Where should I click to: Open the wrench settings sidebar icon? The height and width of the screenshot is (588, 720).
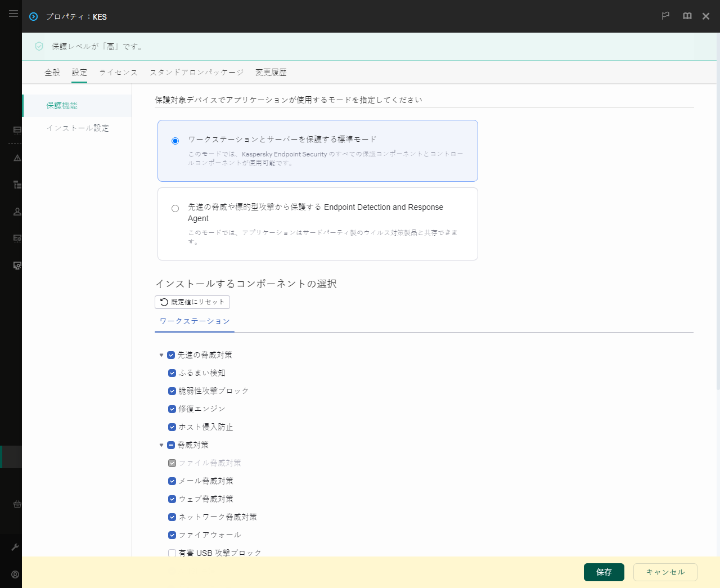(x=15, y=547)
